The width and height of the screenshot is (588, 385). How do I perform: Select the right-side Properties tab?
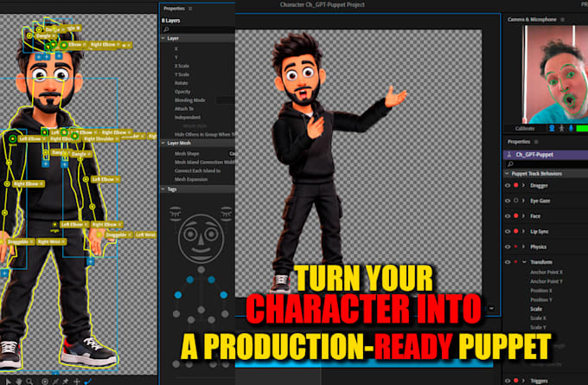(x=519, y=142)
